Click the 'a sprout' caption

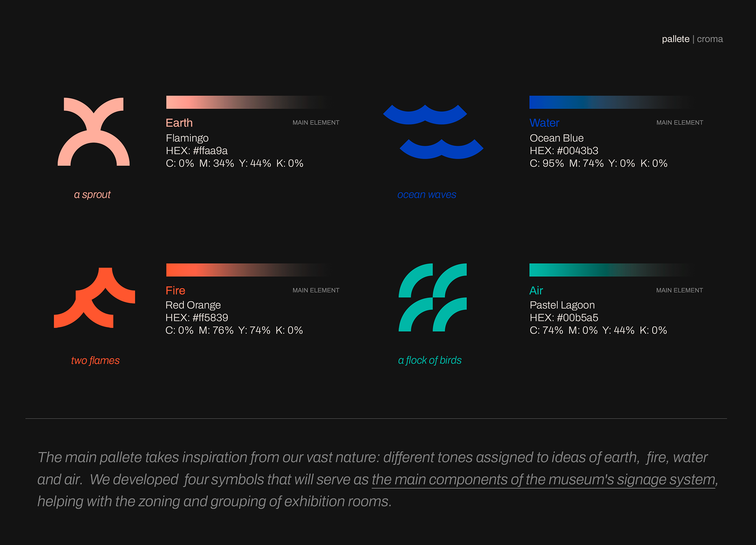tap(92, 194)
